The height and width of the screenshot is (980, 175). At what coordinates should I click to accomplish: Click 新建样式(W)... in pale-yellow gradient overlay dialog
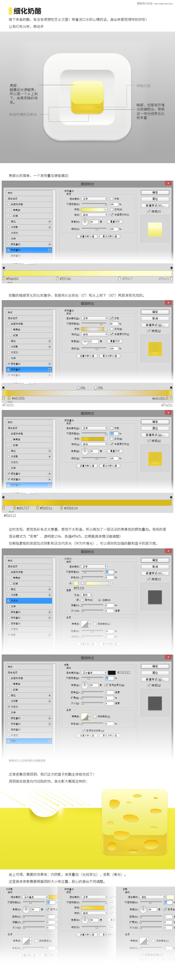tap(155, 205)
